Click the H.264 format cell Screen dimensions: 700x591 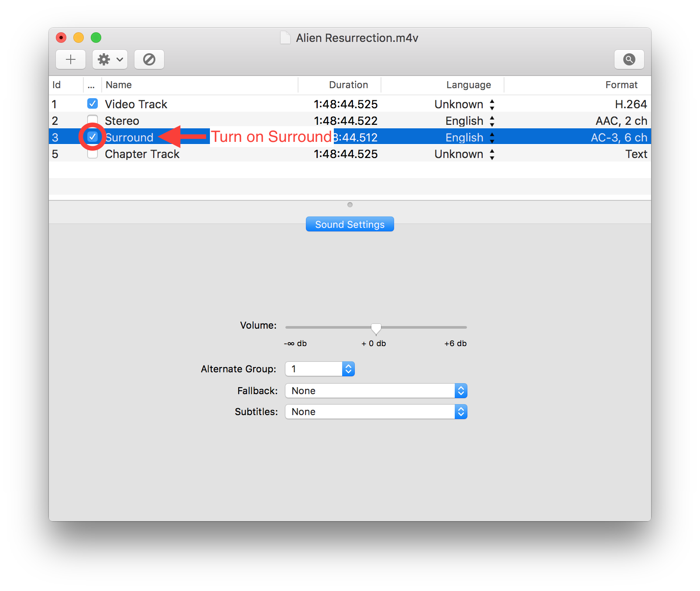(631, 104)
